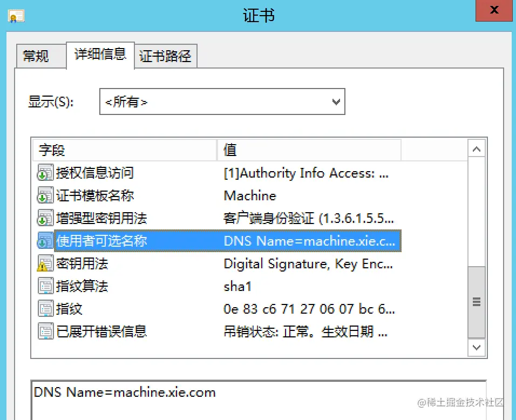Click the field list scroll up arrow
The height and width of the screenshot is (420, 516).
[x=476, y=149]
